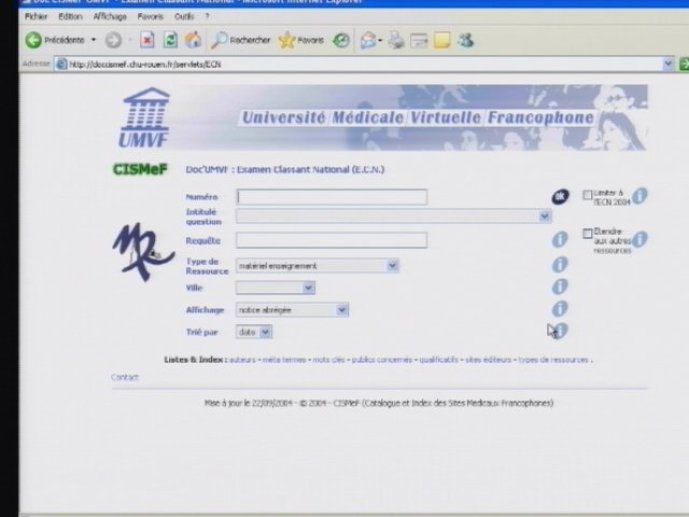Click the MR signature logo image
Image resolution: width=689 pixels, height=517 pixels.
(144, 252)
